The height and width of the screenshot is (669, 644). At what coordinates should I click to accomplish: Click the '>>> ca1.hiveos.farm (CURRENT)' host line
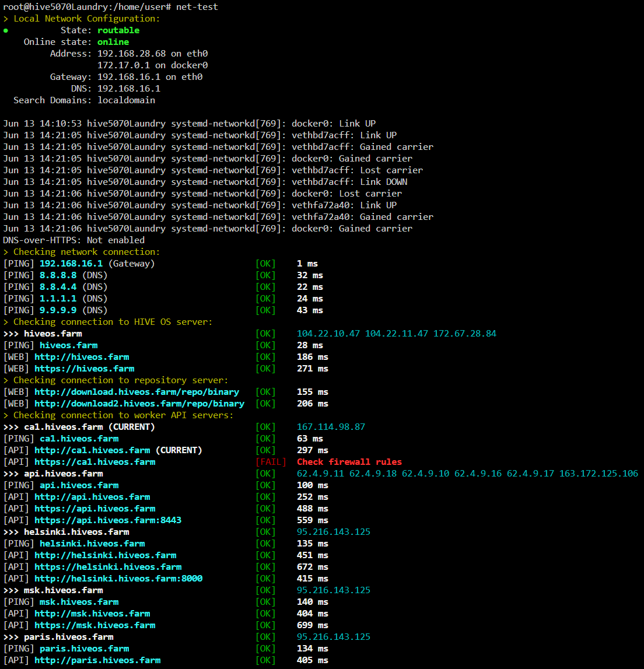79,427
